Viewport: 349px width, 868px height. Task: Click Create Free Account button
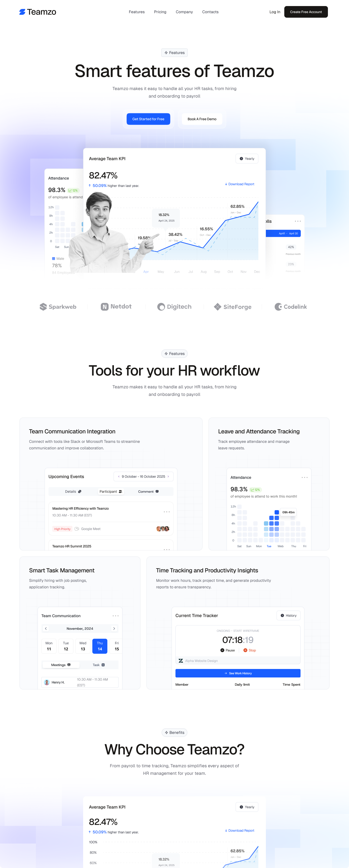[x=306, y=12]
